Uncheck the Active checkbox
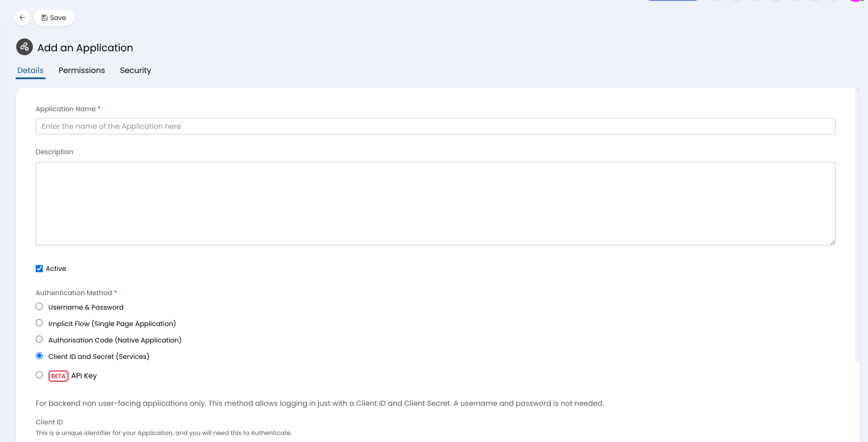868x442 pixels. pyautogui.click(x=40, y=268)
